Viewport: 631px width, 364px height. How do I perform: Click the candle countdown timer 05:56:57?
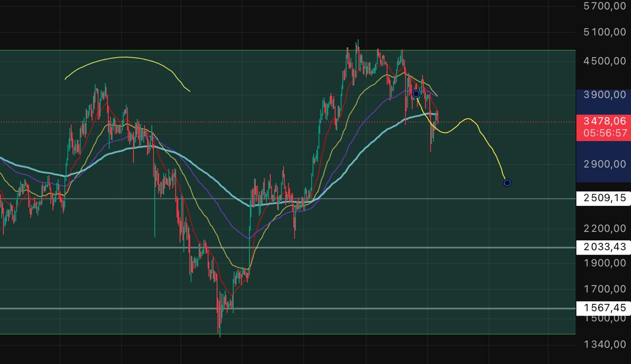coord(604,133)
